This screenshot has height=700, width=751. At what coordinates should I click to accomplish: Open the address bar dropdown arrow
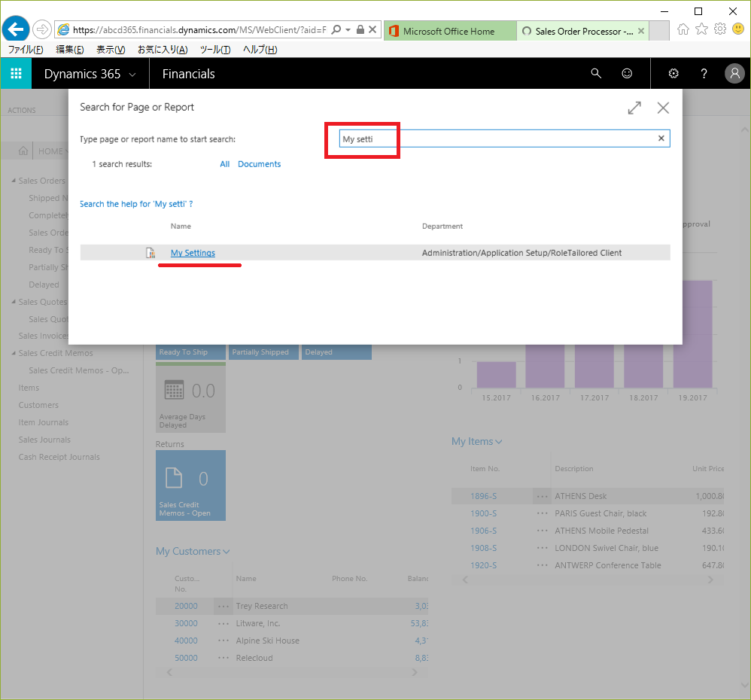coord(348,29)
